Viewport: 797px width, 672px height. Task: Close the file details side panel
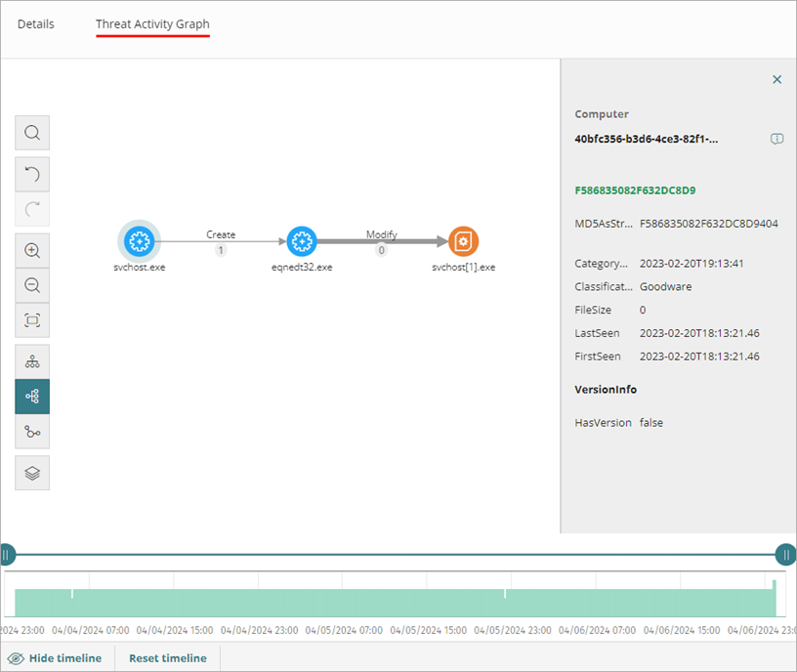[776, 79]
